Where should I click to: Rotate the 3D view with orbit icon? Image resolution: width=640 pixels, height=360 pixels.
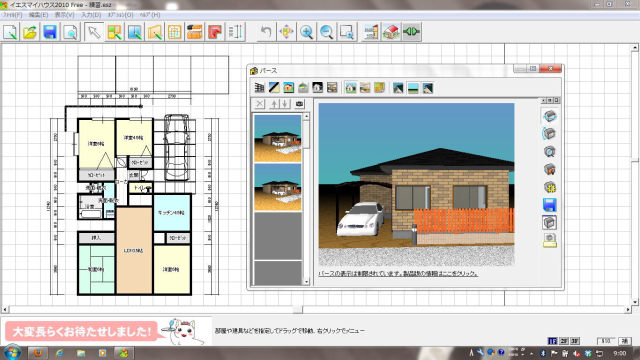click(549, 116)
